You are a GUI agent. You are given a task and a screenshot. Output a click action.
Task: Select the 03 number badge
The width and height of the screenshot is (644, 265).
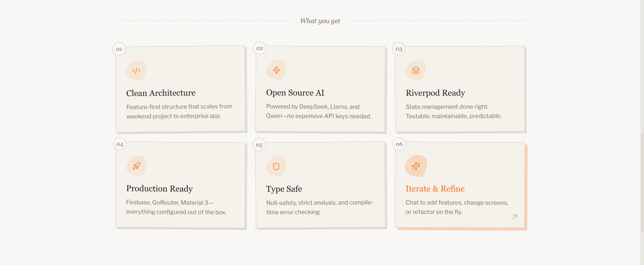[399, 49]
